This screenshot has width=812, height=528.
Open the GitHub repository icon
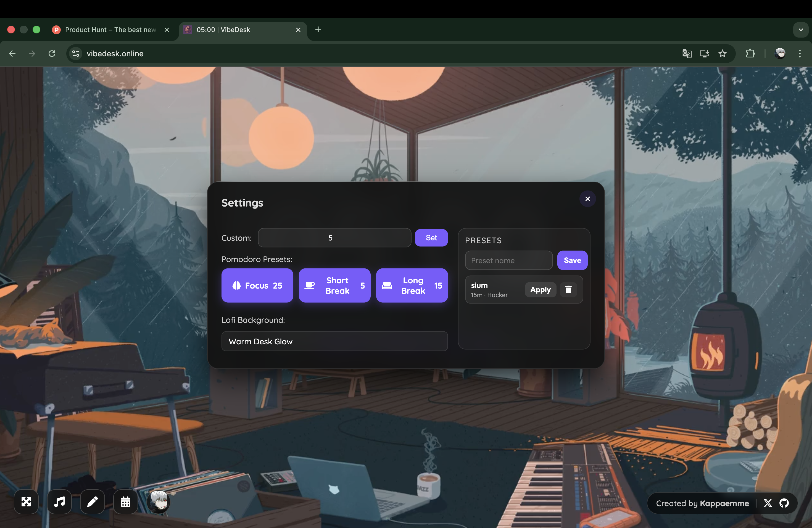(x=785, y=503)
